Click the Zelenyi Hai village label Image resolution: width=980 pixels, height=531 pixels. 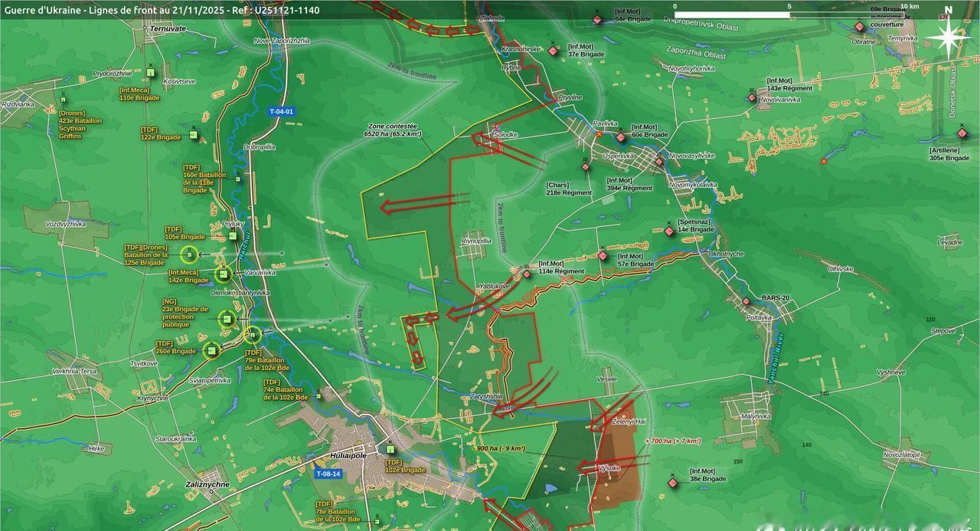pyautogui.click(x=630, y=421)
